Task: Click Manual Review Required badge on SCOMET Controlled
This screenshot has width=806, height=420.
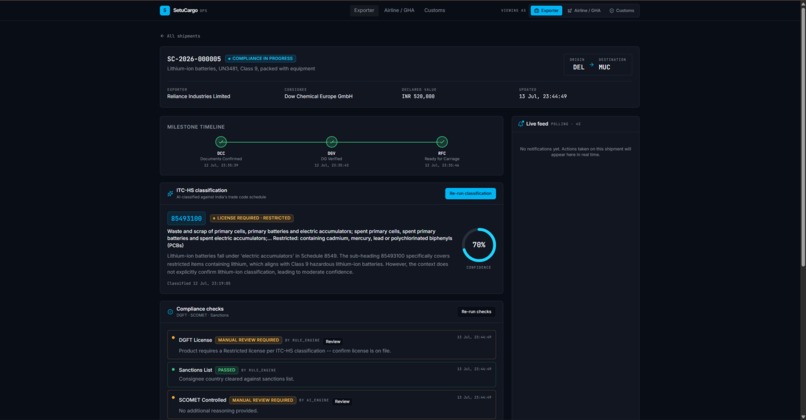Action: click(x=263, y=400)
